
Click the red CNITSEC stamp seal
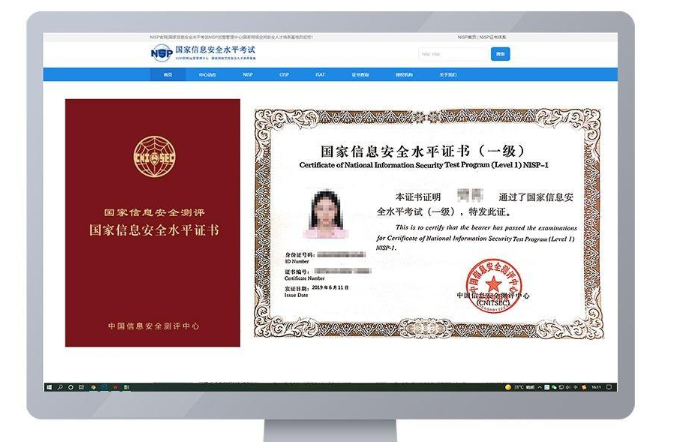(494, 285)
